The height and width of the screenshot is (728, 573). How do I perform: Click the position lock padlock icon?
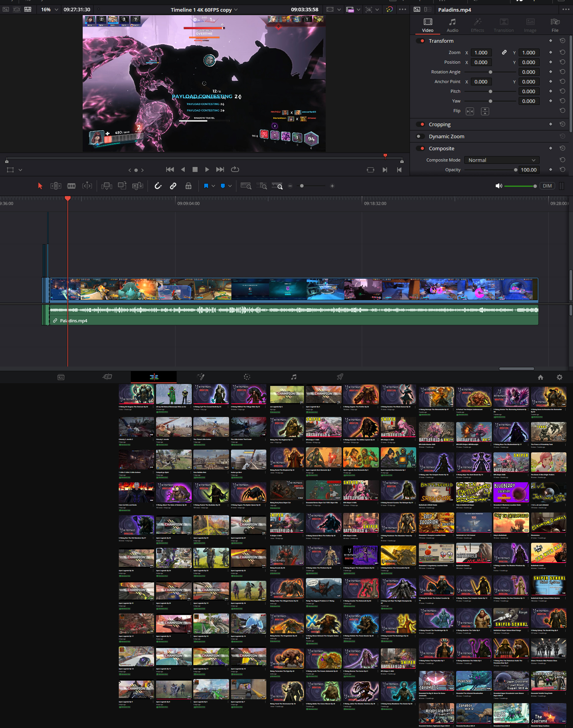188,186
